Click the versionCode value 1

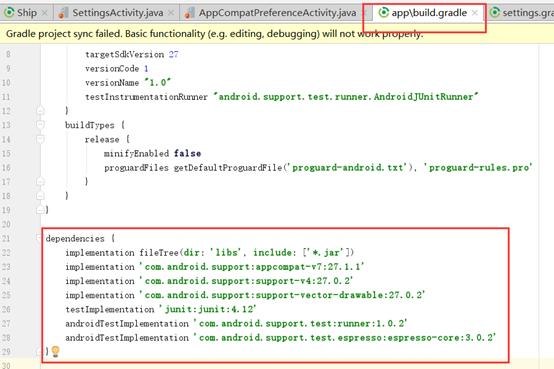click(146, 69)
